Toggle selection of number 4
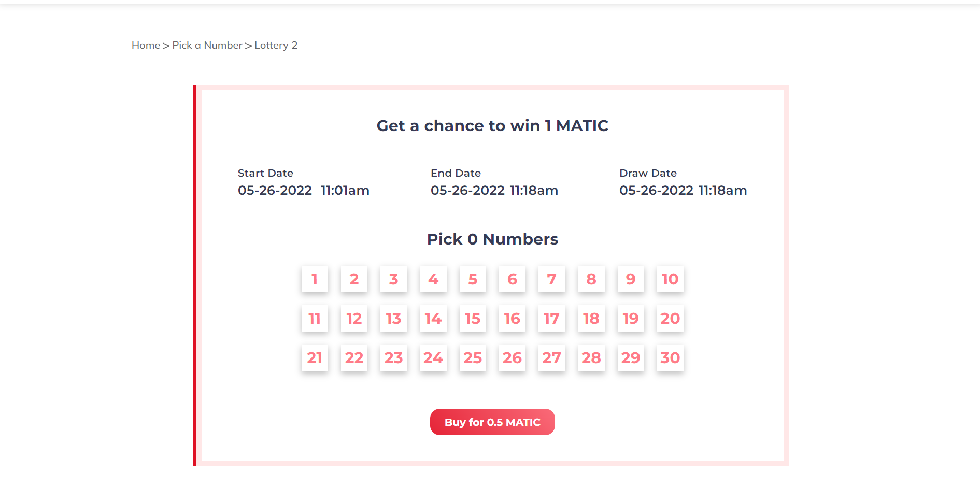Screen dimensions: 980x488 click(x=433, y=279)
